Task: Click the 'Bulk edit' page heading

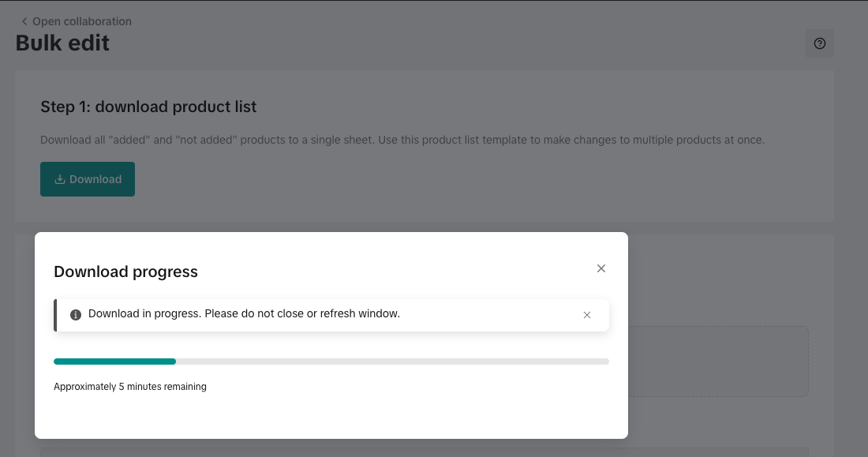Action: click(x=62, y=43)
